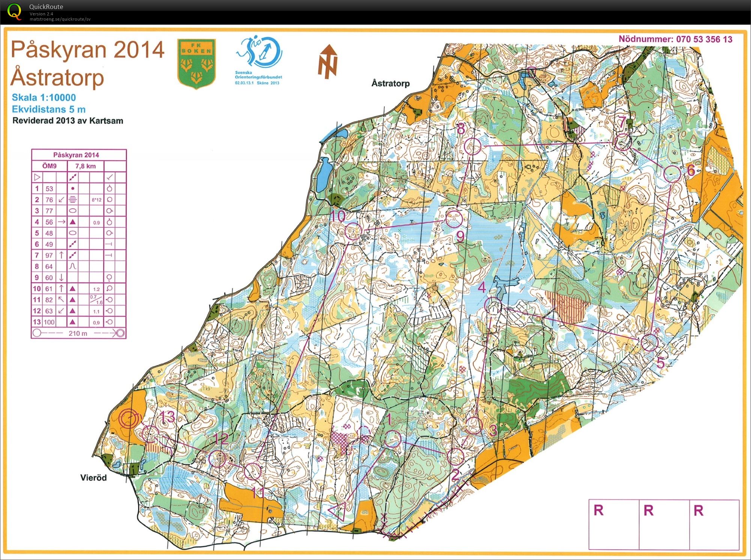Click the boulder symbol in table row 4
This screenshot has width=751, height=560.
point(73,222)
